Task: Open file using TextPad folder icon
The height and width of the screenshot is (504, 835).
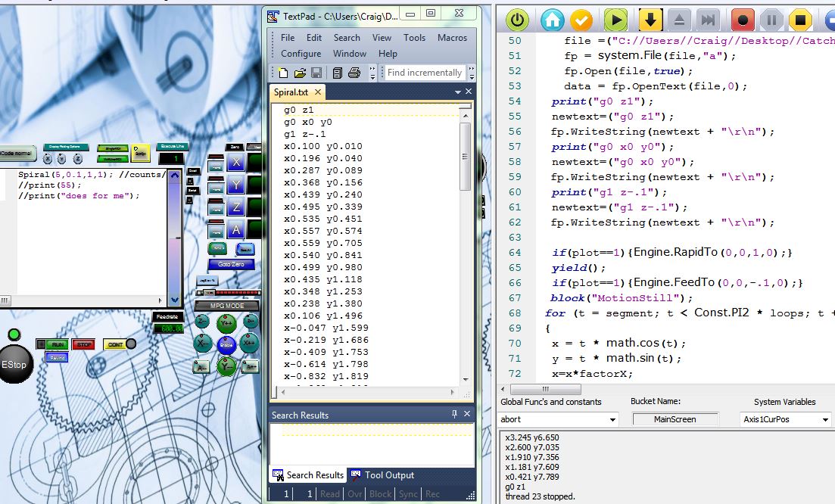Action: (x=300, y=73)
